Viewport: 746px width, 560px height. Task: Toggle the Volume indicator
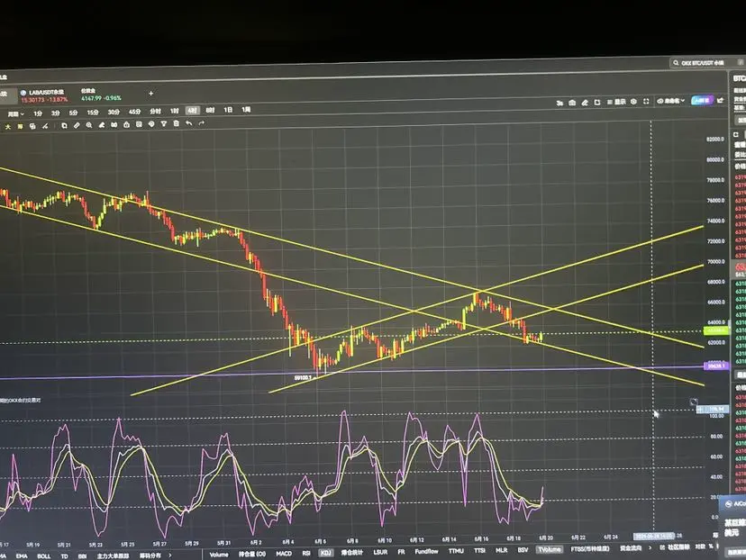(x=219, y=555)
